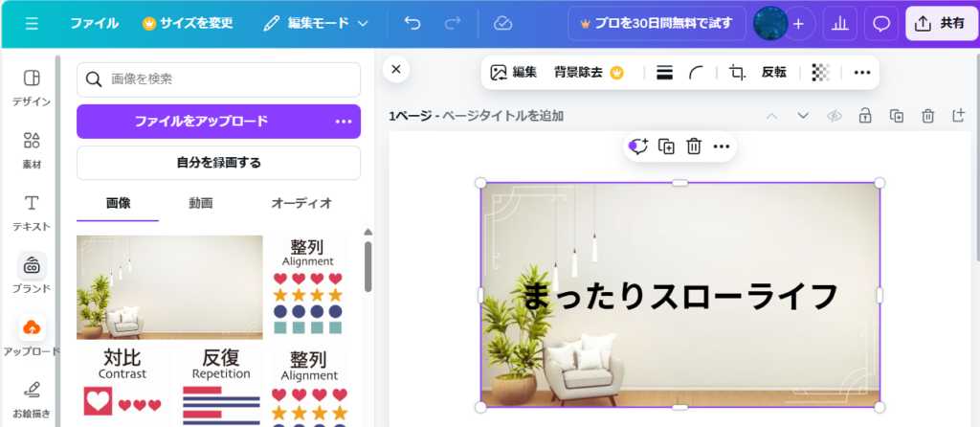This screenshot has width=980, height=427.
Task: Open comments speech bubble icon
Action: [881, 24]
